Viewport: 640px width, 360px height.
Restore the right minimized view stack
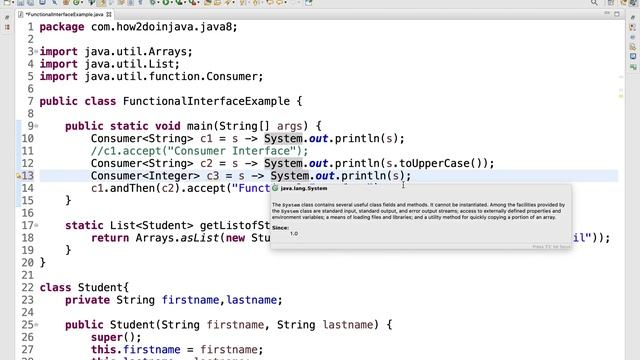pos(633,18)
